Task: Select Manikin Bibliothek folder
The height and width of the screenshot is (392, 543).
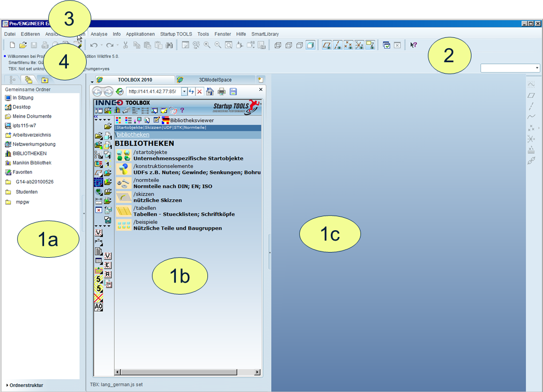Action: click(28, 163)
